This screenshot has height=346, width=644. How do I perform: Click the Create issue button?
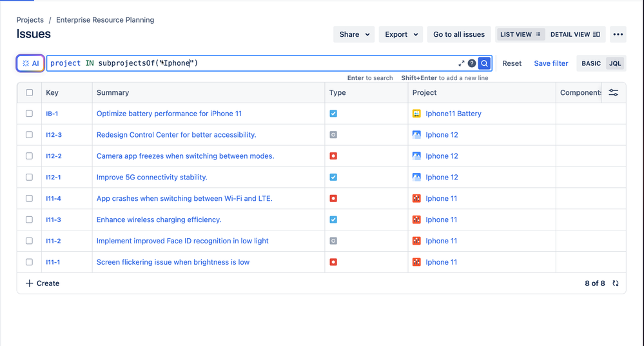tap(43, 283)
